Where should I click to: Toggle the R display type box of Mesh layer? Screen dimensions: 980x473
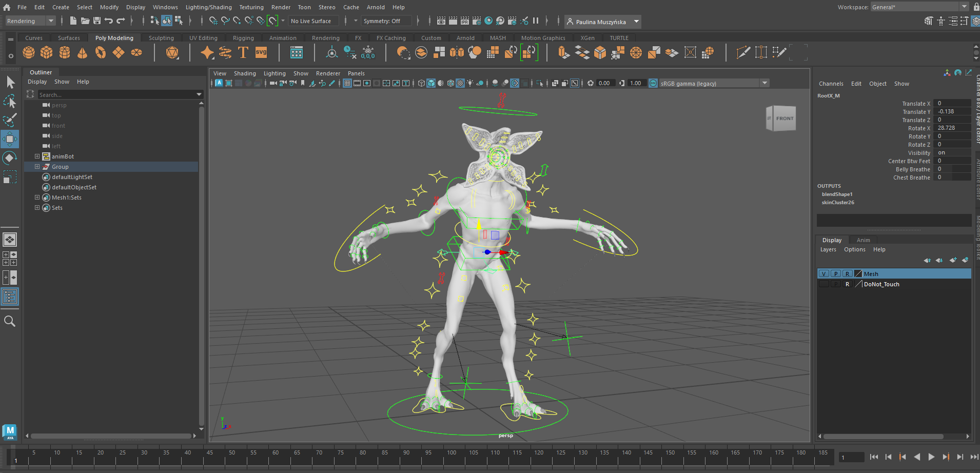[848, 274]
